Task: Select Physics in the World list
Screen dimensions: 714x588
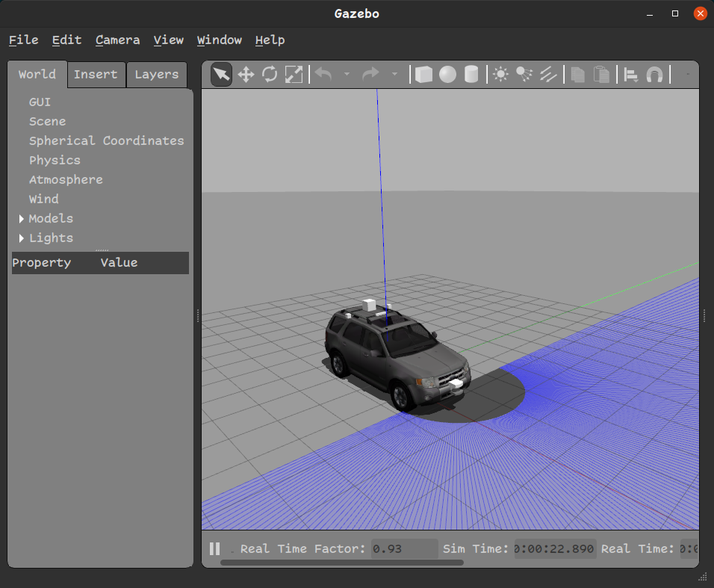Action: 55,161
